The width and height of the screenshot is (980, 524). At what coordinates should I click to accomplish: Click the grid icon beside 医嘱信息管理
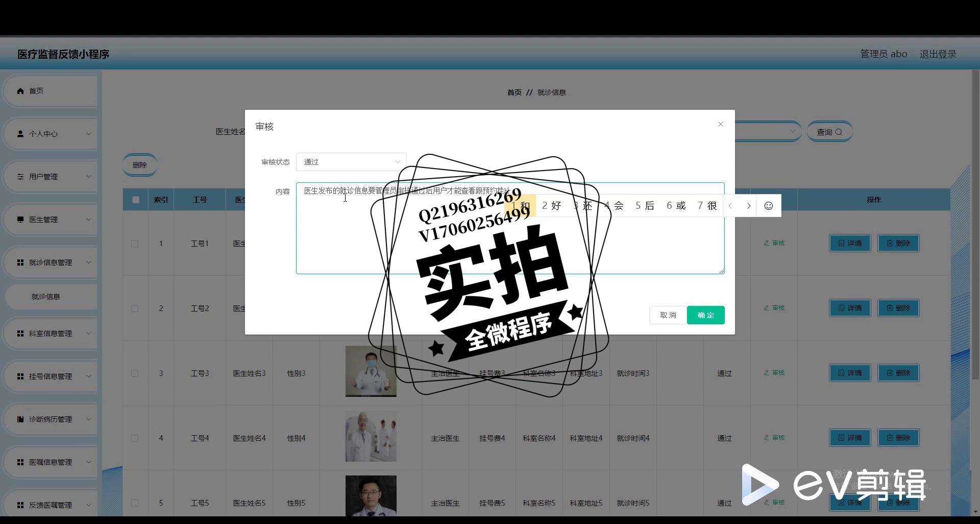tap(20, 462)
